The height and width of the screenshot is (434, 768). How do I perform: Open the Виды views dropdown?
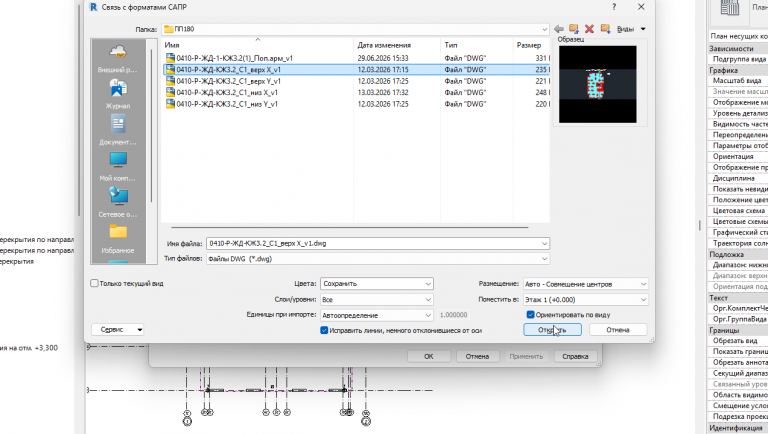[631, 29]
